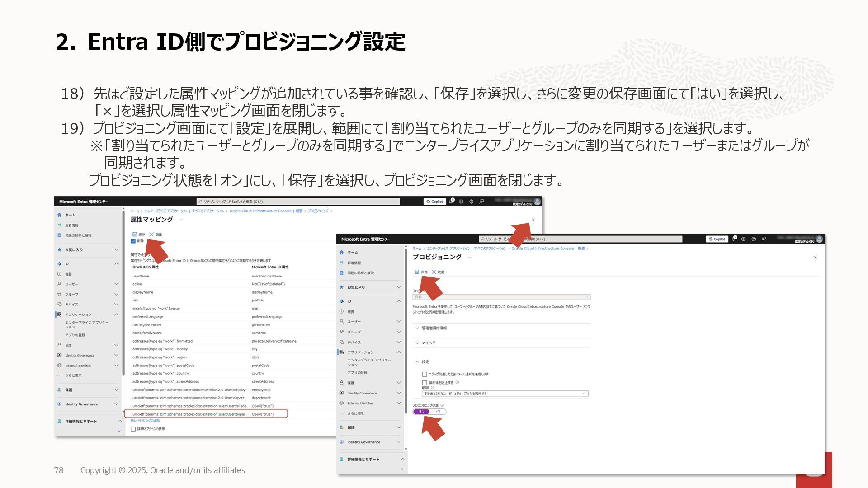Set provisioning status toggle to オン
This screenshot has height=488, width=868.
(x=421, y=412)
